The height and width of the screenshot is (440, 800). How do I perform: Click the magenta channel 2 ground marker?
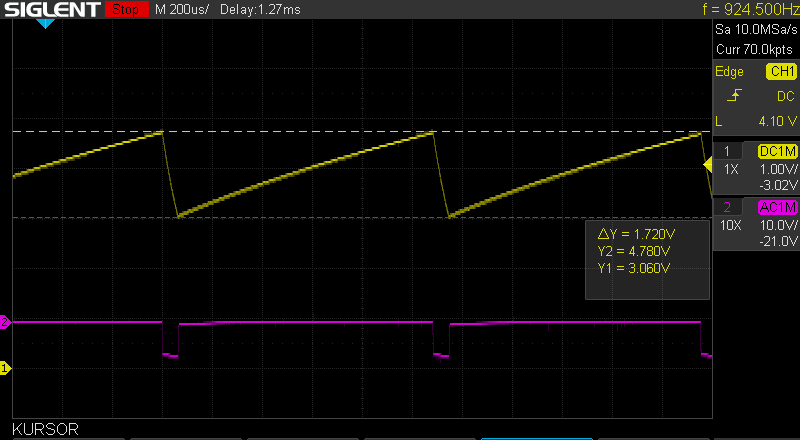pyautogui.click(x=5, y=322)
